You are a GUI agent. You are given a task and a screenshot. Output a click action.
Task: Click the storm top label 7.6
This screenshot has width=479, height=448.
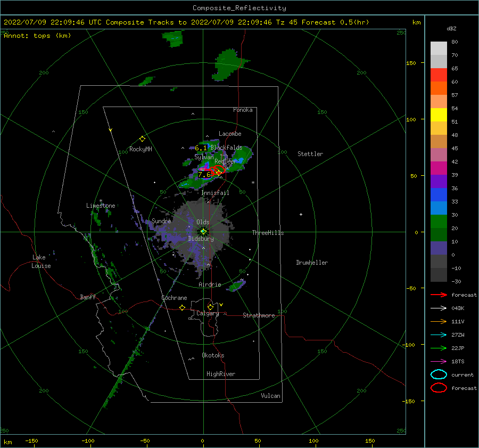[204, 175]
